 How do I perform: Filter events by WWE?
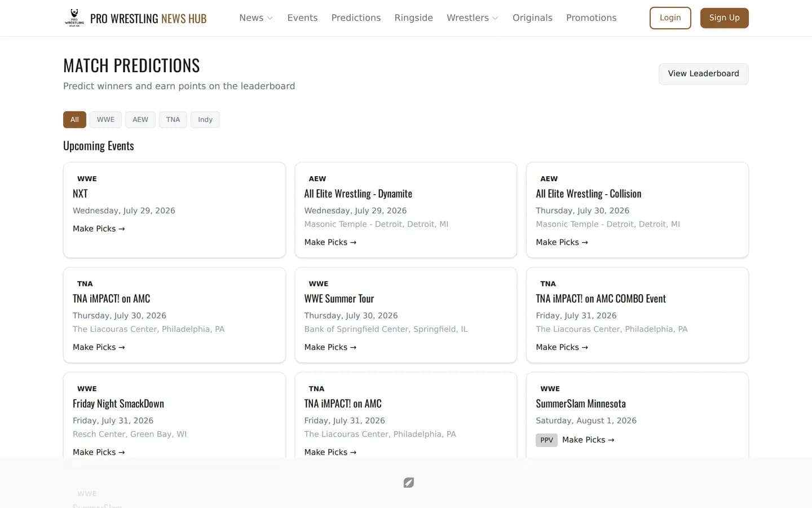click(105, 120)
